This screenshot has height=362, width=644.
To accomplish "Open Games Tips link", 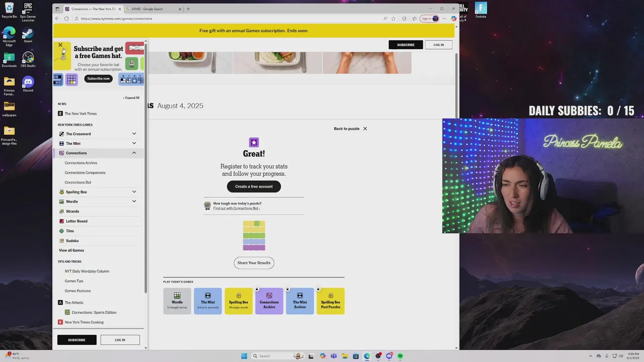I will tap(74, 281).
